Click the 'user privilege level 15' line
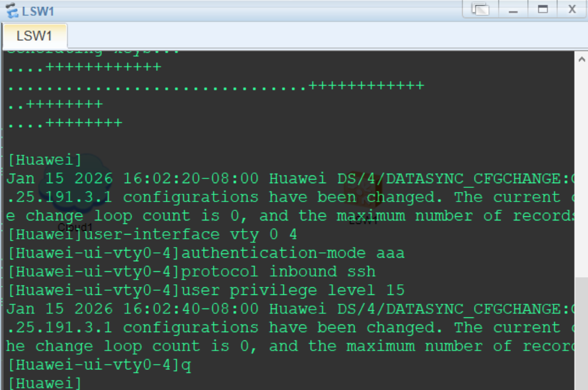The height and width of the screenshot is (390, 588). coord(205,290)
